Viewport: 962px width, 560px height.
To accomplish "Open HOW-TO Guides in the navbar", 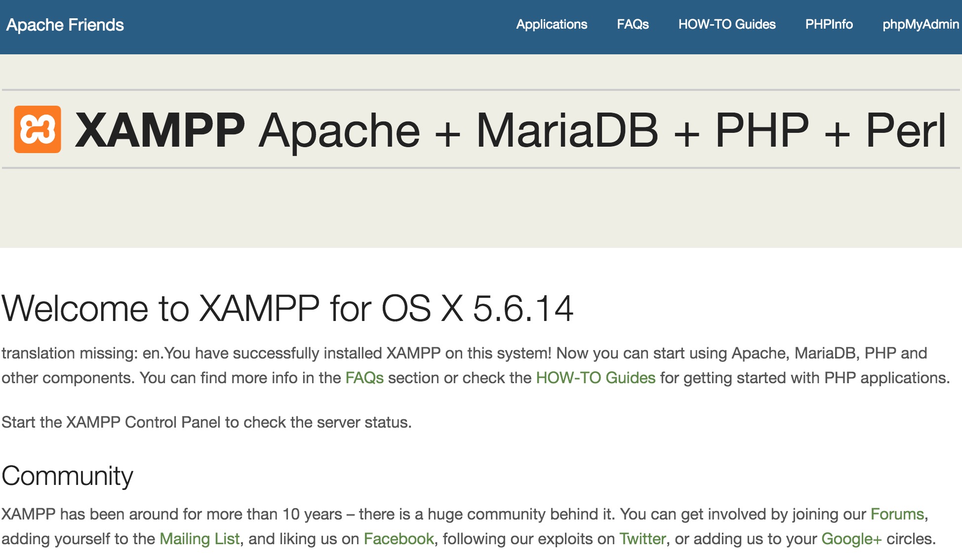I will [726, 24].
